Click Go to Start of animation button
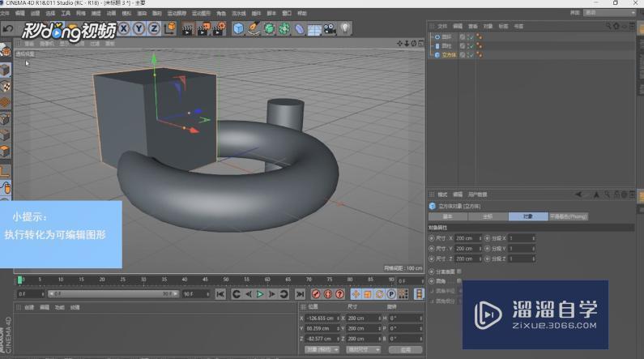Screen dimensions: 644x359 tap(220, 294)
